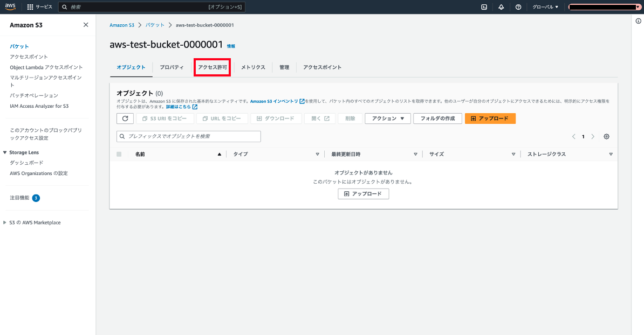Open the help question mark icon

click(x=518, y=7)
